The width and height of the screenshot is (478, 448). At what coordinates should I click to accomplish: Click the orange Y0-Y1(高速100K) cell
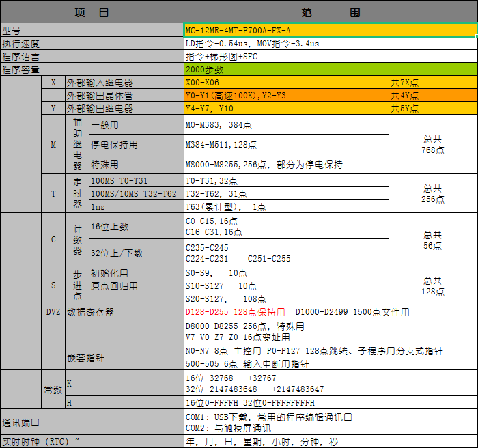tap(285, 96)
